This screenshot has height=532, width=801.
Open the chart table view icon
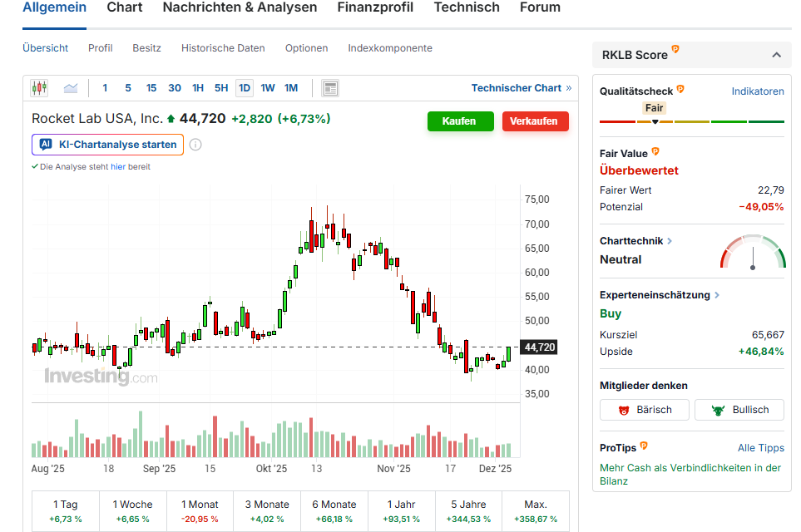click(x=330, y=88)
